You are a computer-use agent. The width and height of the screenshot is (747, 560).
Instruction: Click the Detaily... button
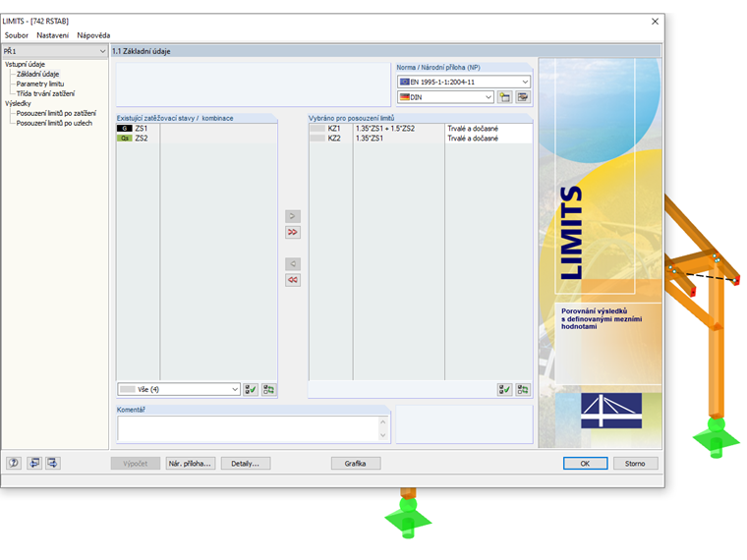(246, 464)
